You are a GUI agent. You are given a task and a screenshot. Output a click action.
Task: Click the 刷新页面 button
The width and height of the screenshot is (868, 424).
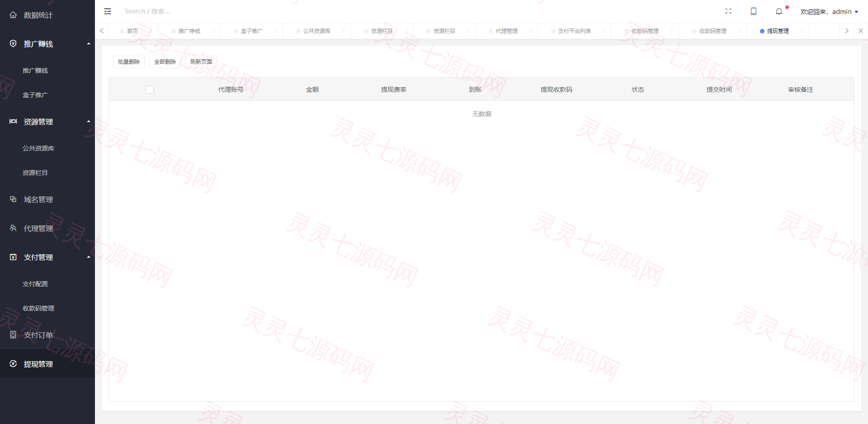[201, 62]
